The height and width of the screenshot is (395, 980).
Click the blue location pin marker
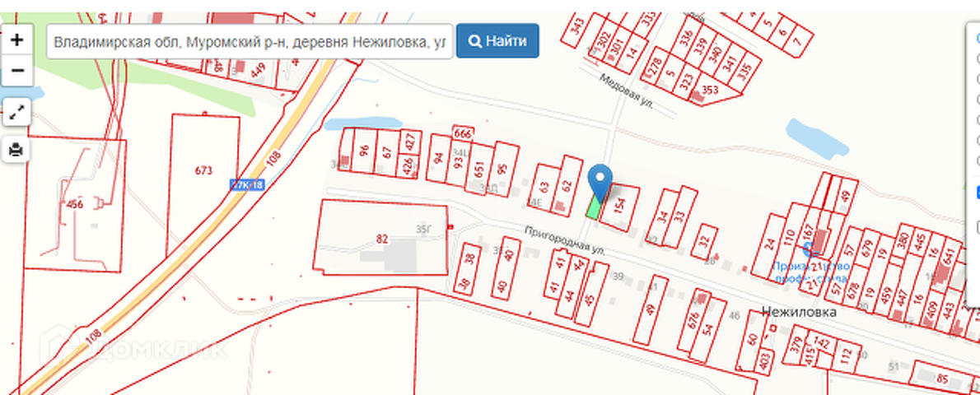(x=600, y=183)
